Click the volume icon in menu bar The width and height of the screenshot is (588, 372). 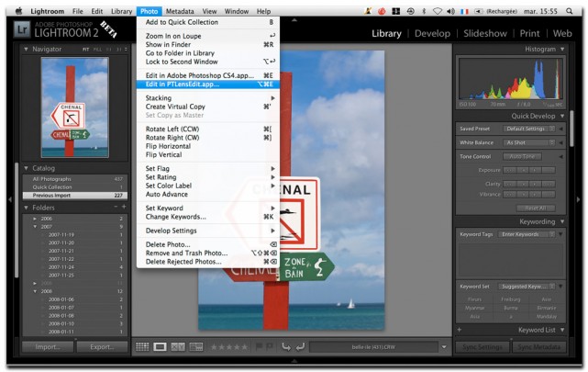[x=450, y=11]
